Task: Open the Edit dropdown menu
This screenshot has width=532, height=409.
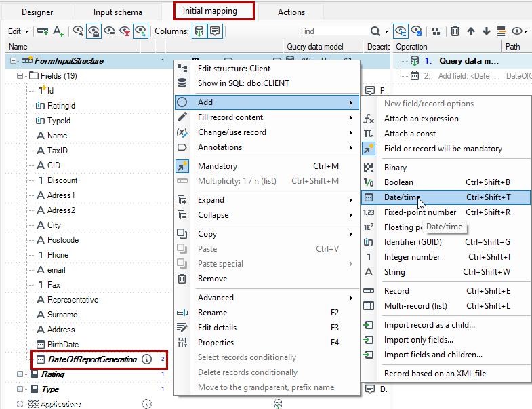Action: [18, 31]
